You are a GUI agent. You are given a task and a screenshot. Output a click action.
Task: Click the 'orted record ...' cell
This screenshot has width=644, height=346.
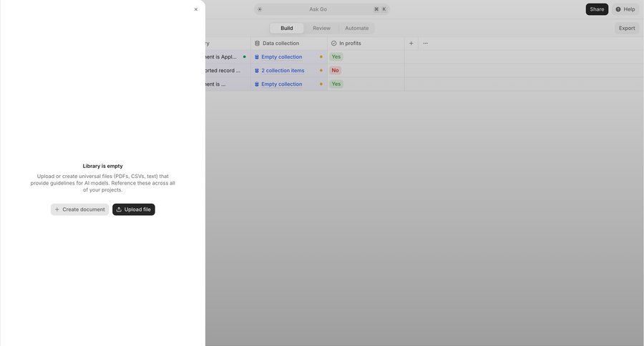228,71
